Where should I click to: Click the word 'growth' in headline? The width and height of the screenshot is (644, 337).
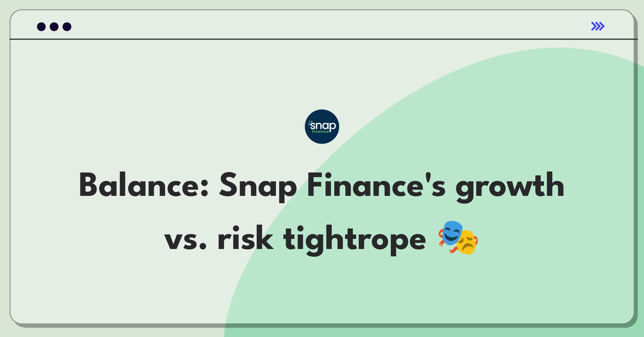[x=510, y=187]
